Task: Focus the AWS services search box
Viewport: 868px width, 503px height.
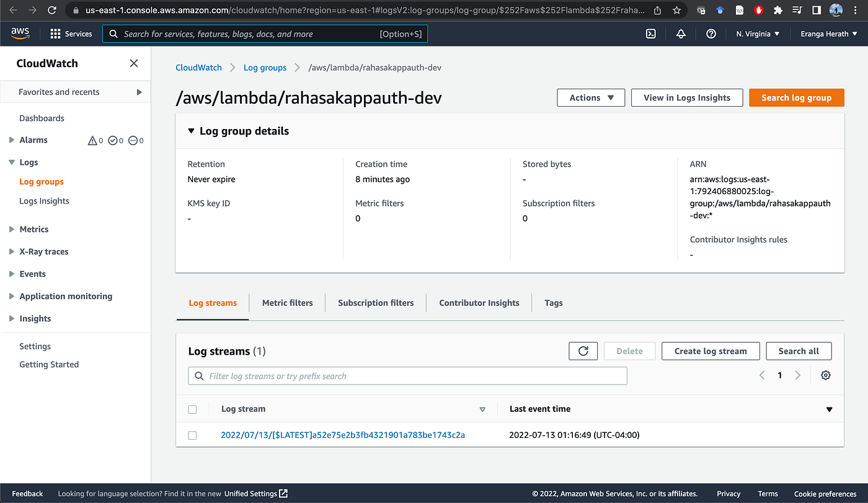Action: pos(265,34)
